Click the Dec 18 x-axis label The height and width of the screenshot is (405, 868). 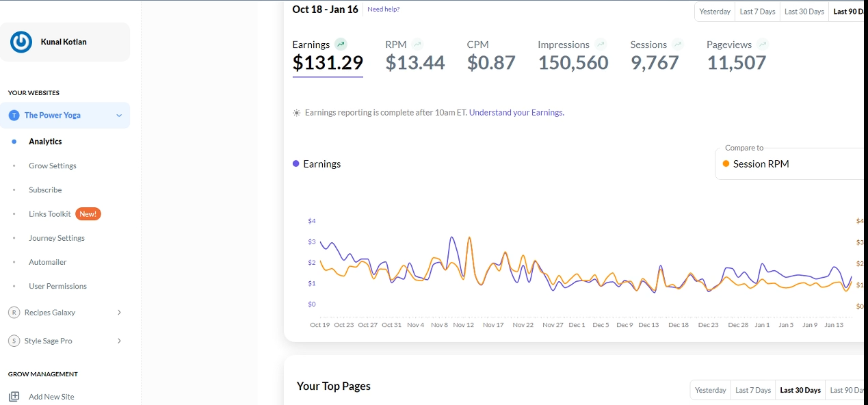pyautogui.click(x=679, y=325)
